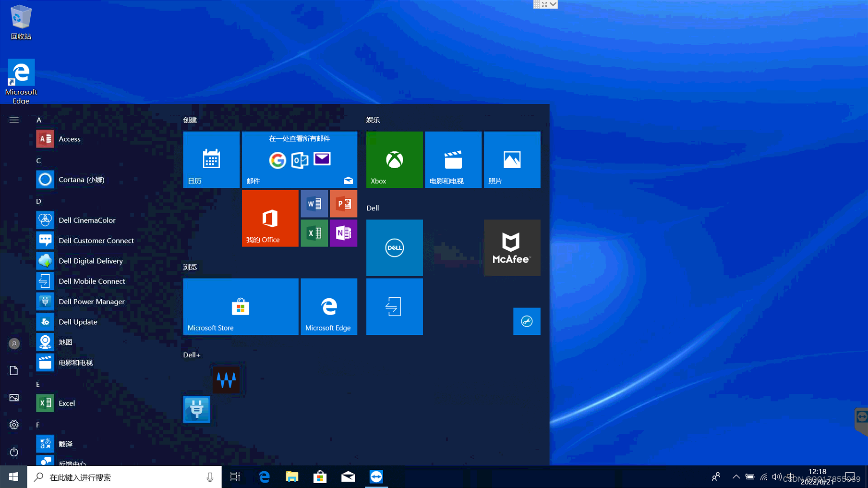This screenshot has width=868, height=488.
Task: Open Pictures from the Start sidebar
Action: [14, 398]
